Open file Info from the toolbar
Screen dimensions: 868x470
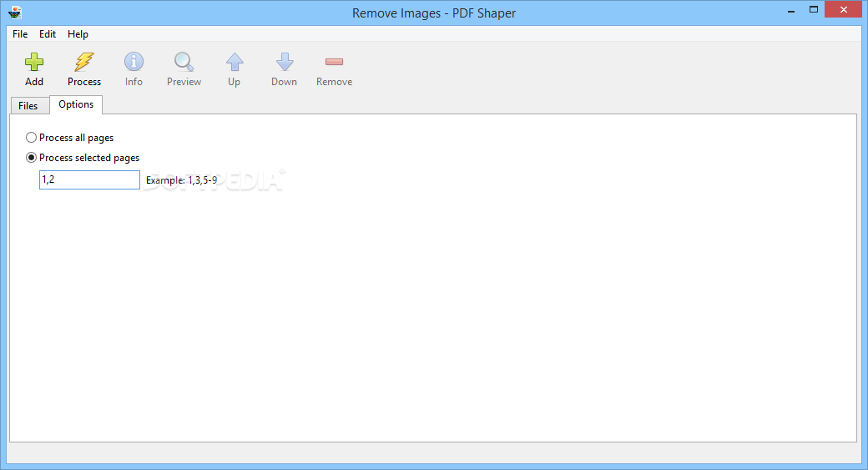[134, 62]
